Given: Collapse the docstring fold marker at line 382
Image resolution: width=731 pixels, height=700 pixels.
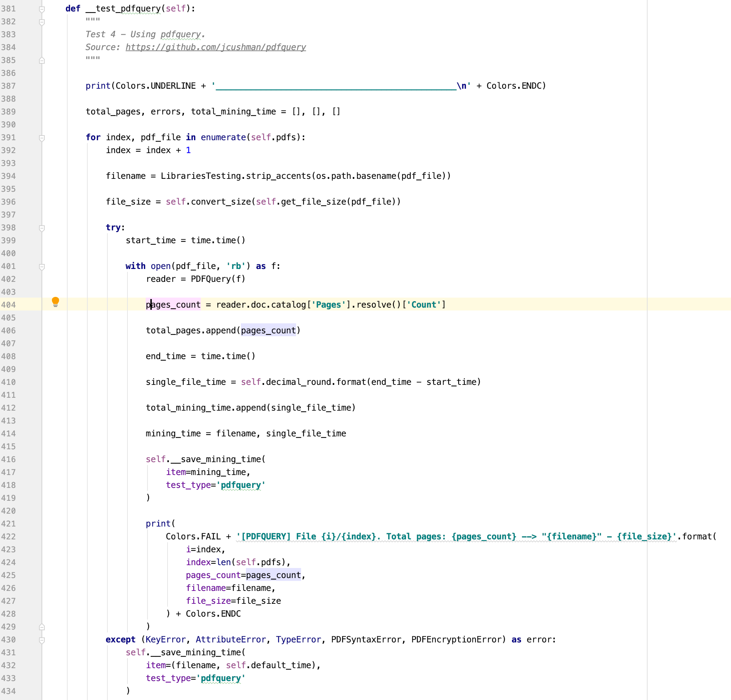Looking at the screenshot, I should point(42,22).
